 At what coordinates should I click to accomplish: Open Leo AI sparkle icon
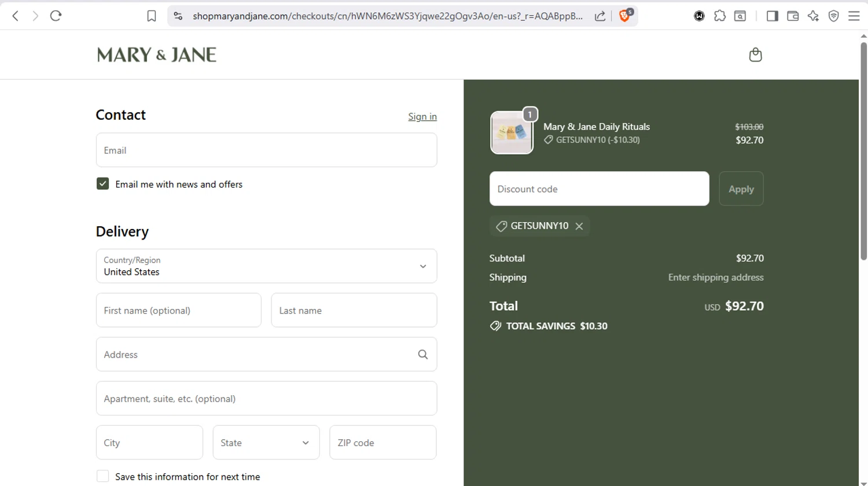coord(813,16)
